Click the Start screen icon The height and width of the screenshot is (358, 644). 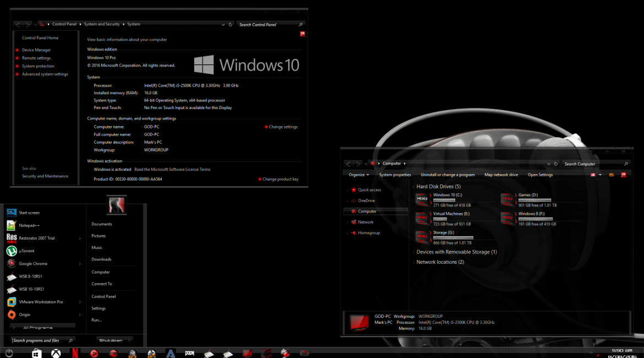(x=12, y=213)
